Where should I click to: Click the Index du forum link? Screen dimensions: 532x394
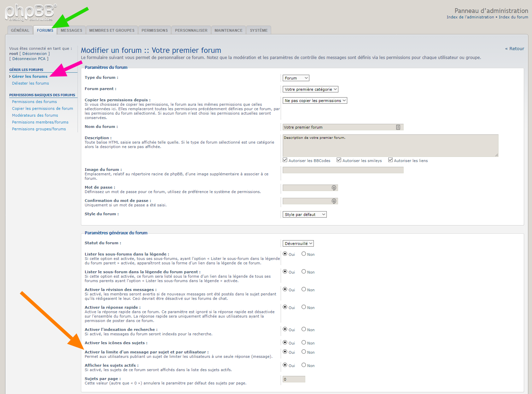[513, 17]
